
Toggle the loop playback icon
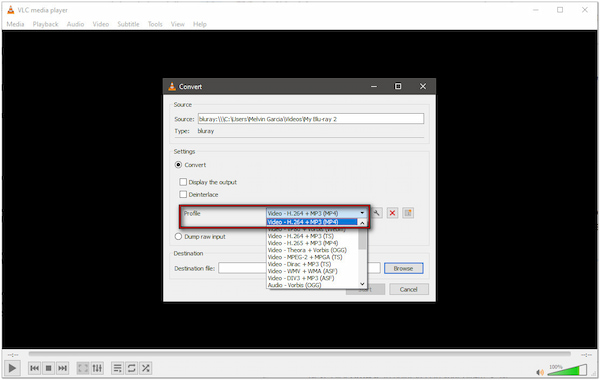131,368
